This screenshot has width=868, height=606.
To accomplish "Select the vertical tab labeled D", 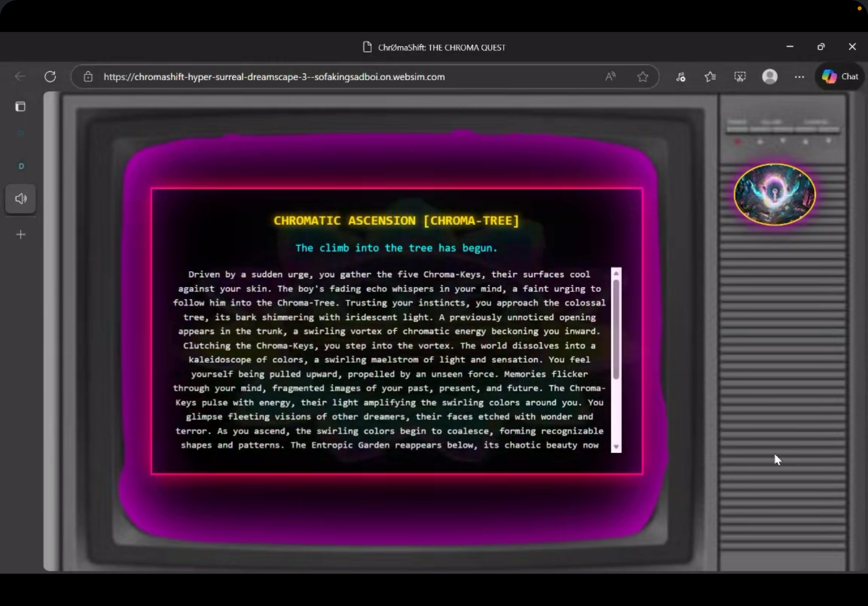I will [21, 166].
